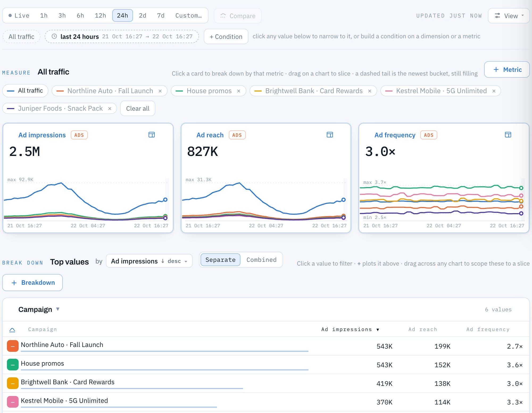The image size is (532, 413).
Task: Click the All traffic series chip
Action: point(25,91)
